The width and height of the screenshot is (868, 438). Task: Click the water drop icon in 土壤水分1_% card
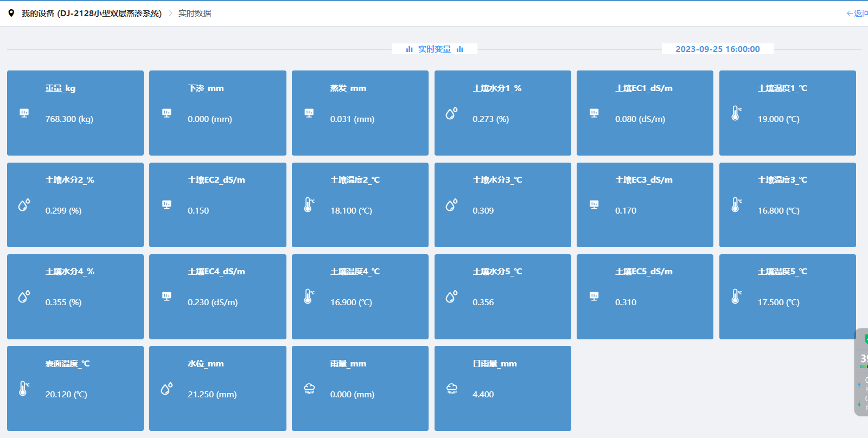tap(451, 113)
